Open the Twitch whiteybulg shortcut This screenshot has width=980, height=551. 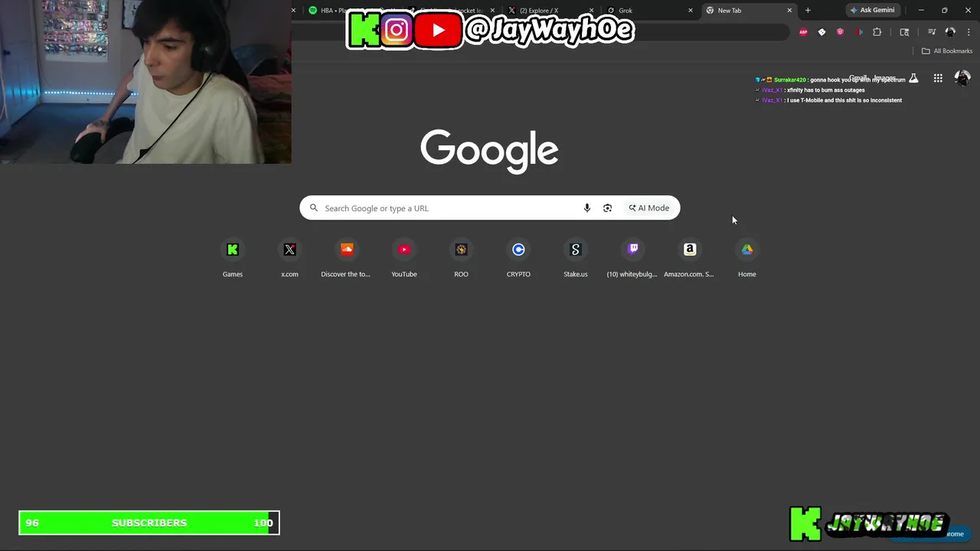[x=632, y=259]
